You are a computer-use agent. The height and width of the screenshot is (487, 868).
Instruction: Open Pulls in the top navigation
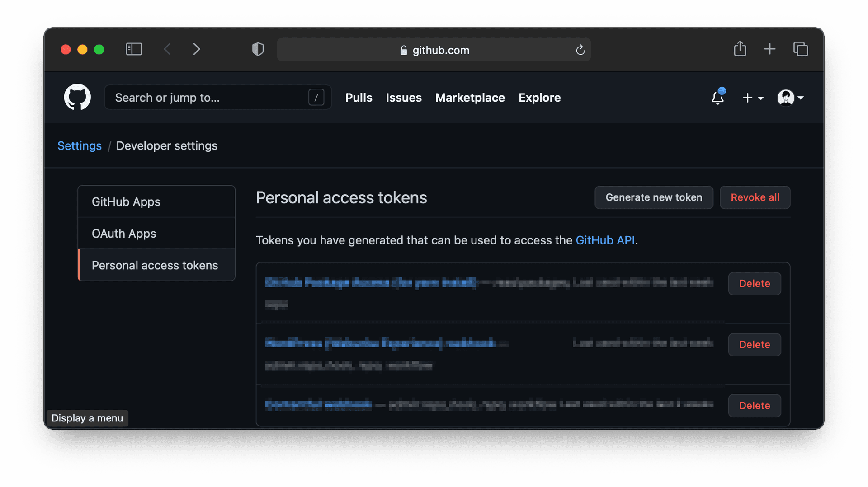[x=359, y=98]
